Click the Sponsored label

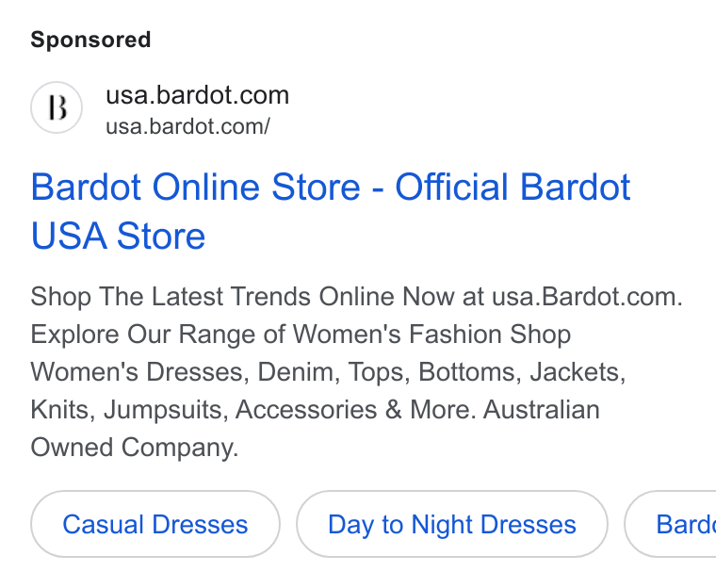[x=90, y=40]
